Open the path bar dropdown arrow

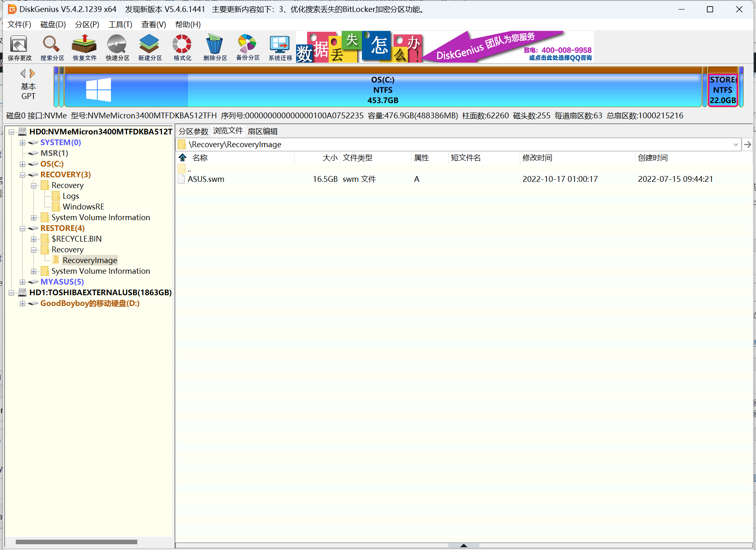736,144
